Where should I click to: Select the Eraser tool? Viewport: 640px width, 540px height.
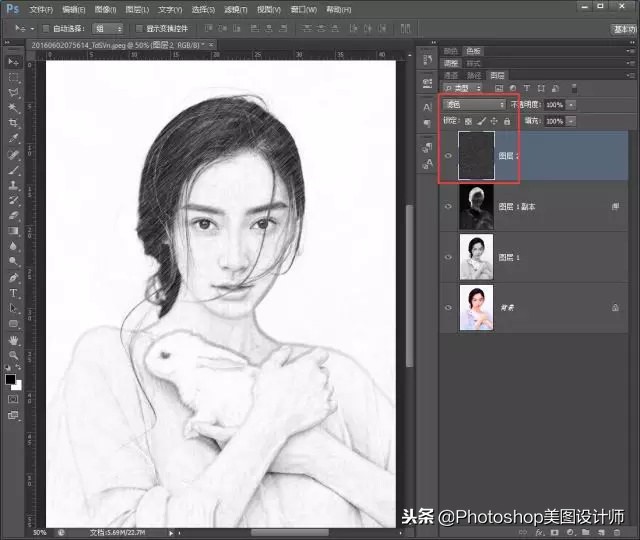13,215
